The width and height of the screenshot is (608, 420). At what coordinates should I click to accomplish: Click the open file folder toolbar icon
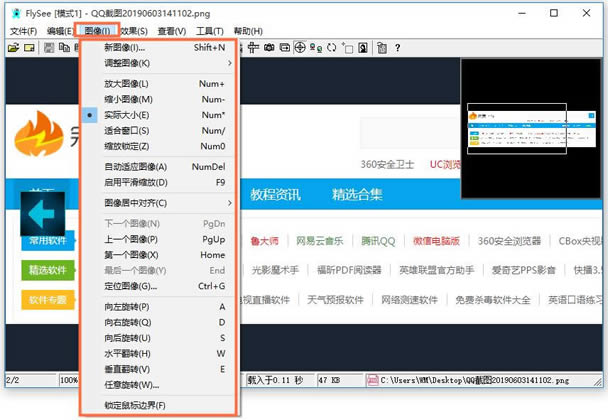(x=13, y=48)
